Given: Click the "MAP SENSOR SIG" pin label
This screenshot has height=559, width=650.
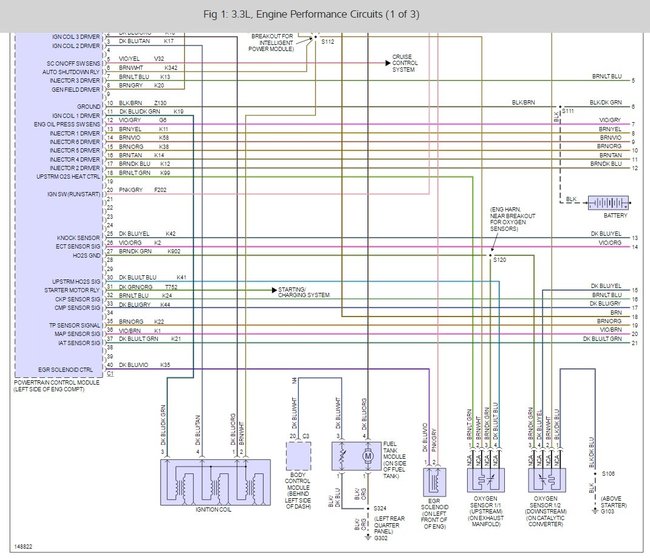Looking at the screenshot, I should [x=78, y=334].
